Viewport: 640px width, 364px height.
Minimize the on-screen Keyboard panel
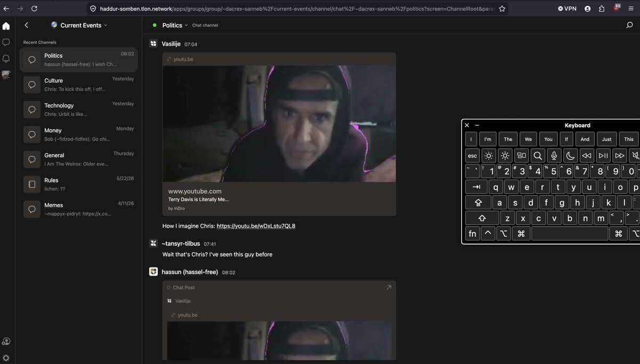tap(477, 125)
